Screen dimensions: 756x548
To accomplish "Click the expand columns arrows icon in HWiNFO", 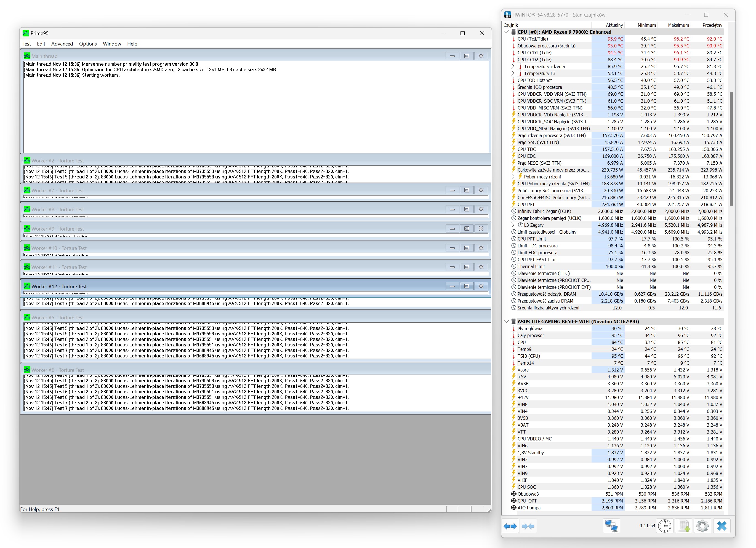I will [510, 526].
